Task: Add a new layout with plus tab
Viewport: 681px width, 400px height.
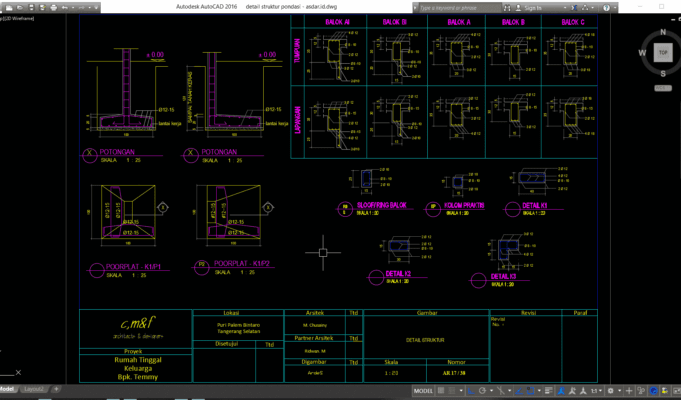Action: tap(57, 389)
